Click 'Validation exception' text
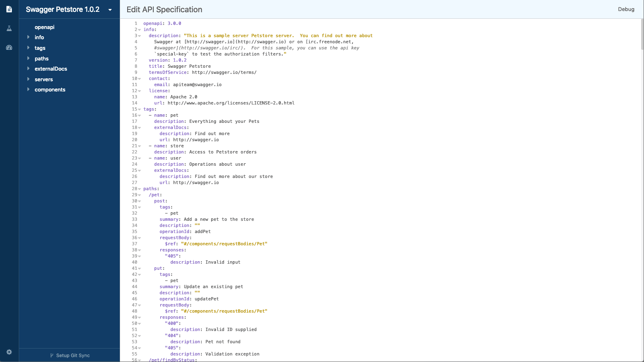 point(232,354)
